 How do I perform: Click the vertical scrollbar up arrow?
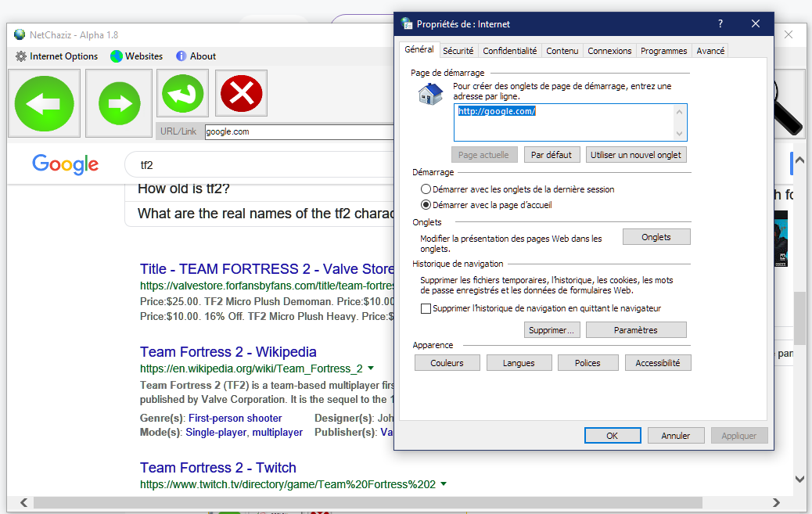tap(800, 160)
